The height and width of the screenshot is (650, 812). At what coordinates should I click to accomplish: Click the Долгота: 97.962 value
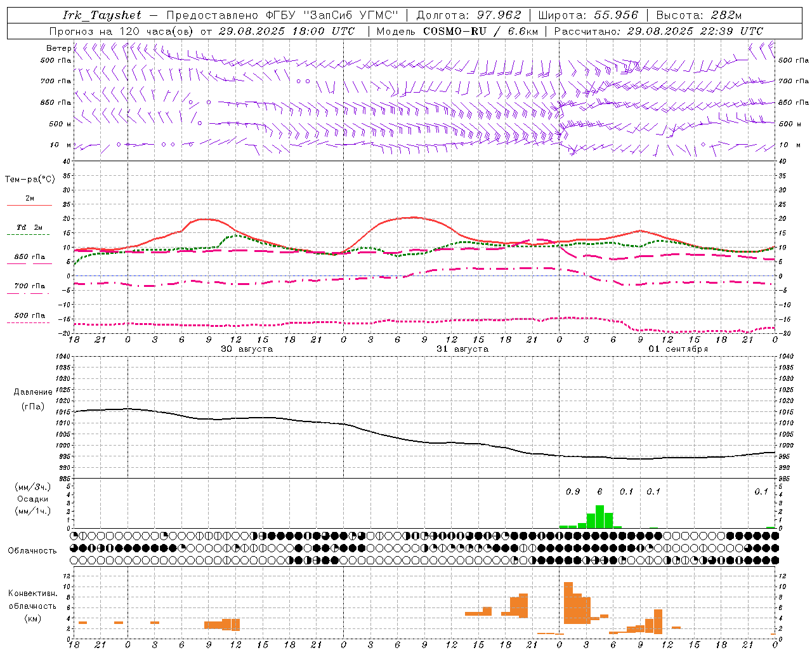coord(469,15)
